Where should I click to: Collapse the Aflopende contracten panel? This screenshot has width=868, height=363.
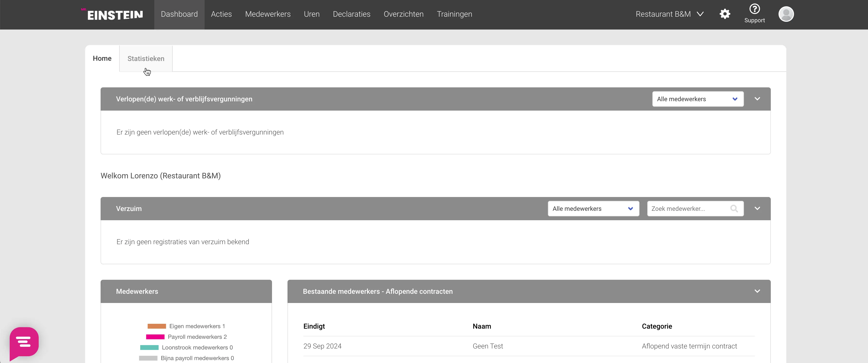[757, 291]
